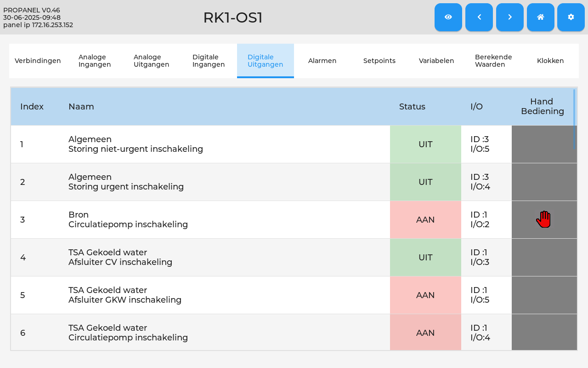The width and height of the screenshot is (588, 368).
Task: Open settings via the gear icon
Action: [x=571, y=17]
